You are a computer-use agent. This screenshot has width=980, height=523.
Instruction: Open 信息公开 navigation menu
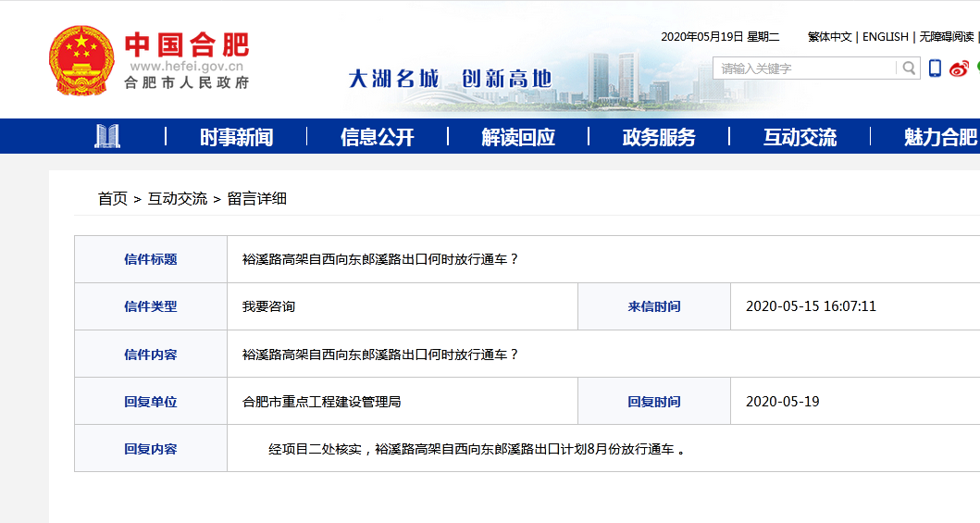click(378, 137)
